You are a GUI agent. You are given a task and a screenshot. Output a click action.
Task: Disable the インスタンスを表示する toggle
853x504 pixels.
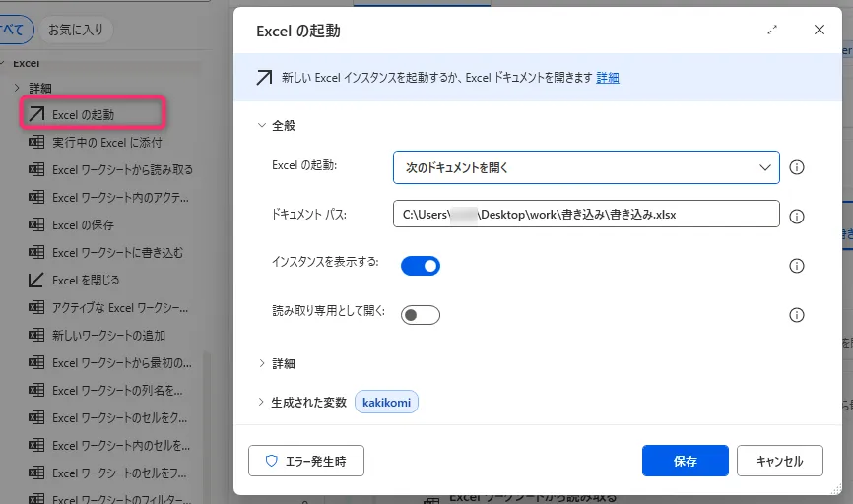pos(421,266)
